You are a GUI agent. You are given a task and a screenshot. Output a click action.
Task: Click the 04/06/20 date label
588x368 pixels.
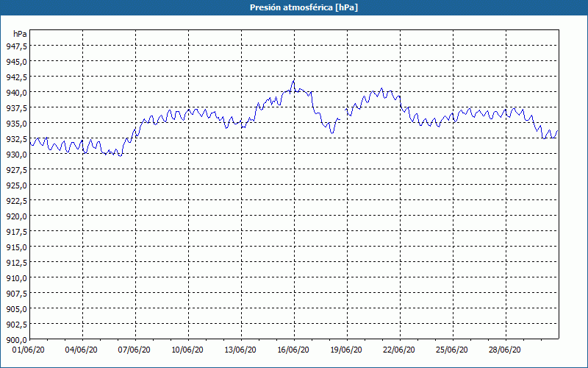[x=82, y=350]
